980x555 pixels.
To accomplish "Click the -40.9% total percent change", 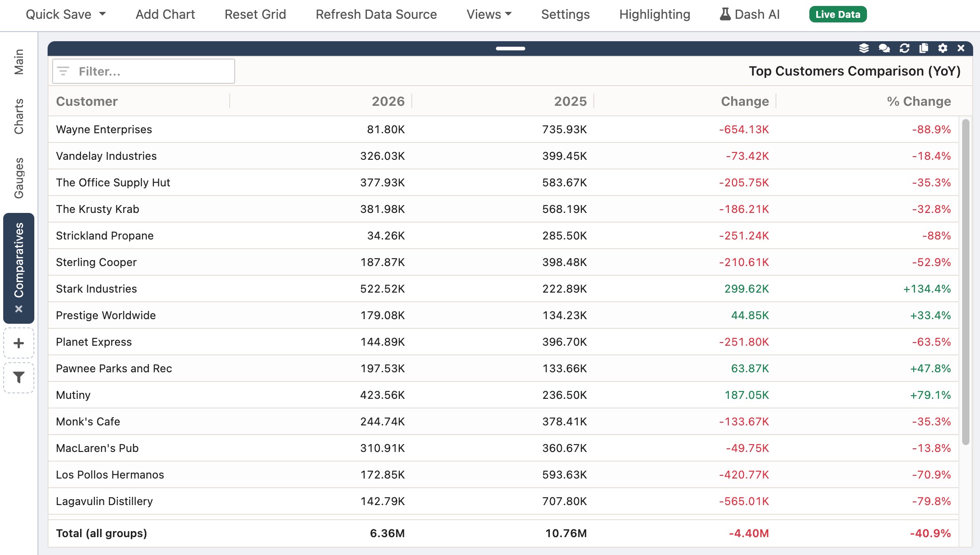I will coord(930,533).
